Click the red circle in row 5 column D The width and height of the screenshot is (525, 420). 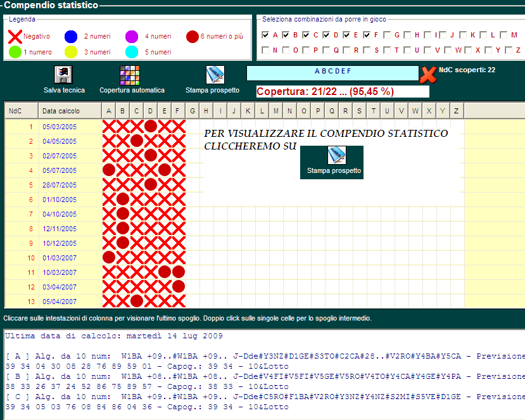(151, 184)
